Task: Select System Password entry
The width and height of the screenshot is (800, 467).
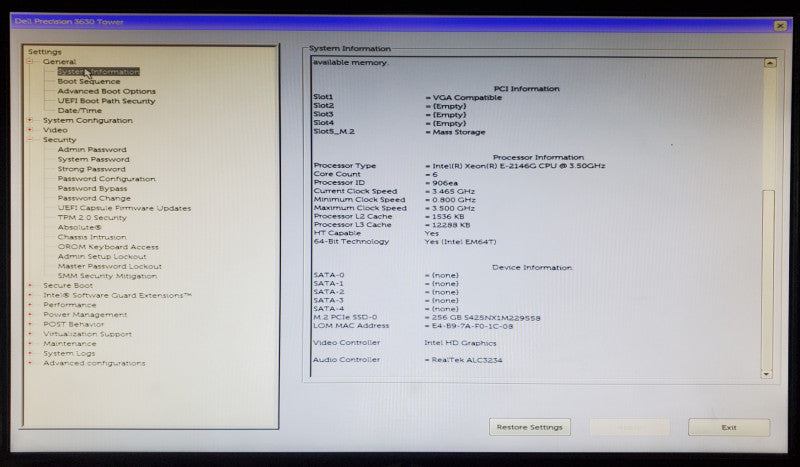Action: [93, 159]
